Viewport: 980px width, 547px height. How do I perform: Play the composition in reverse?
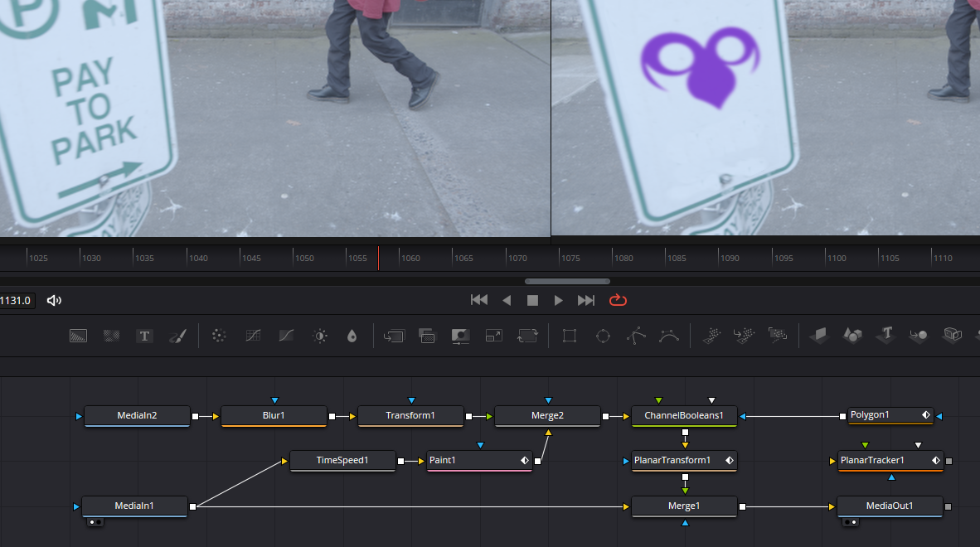click(x=507, y=300)
